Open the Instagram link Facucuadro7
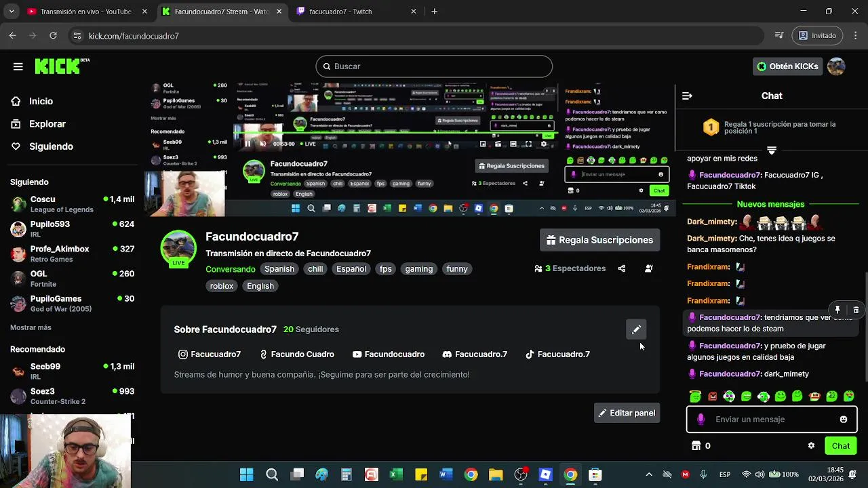 (209, 354)
